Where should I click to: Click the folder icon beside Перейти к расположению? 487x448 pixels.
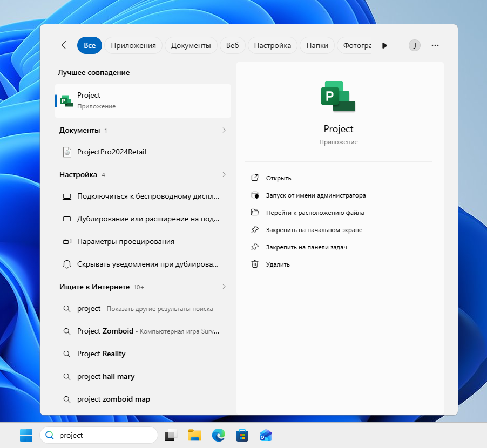(255, 212)
